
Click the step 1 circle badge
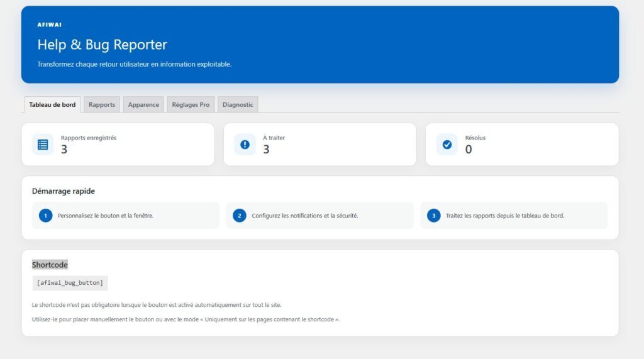tap(45, 216)
